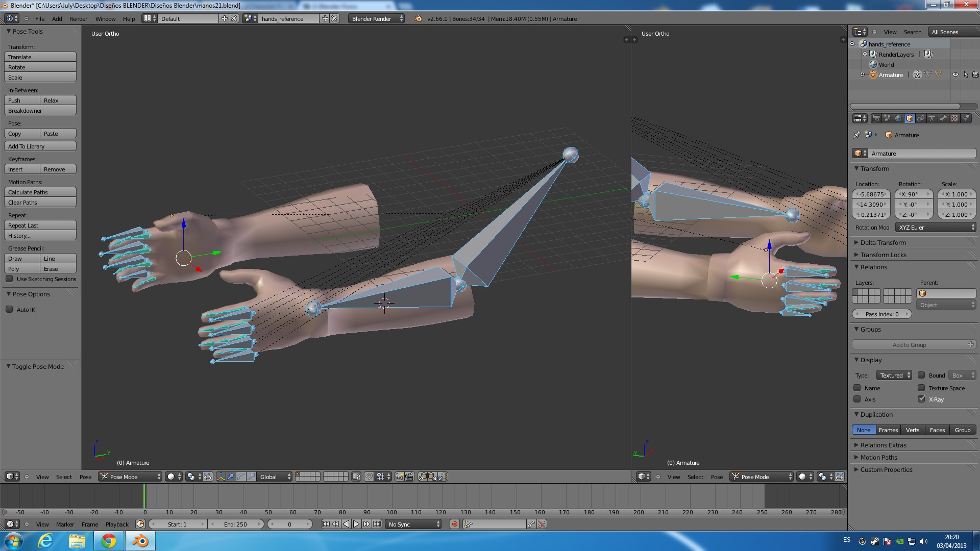Disable the X-Ray display checkbox

click(921, 399)
